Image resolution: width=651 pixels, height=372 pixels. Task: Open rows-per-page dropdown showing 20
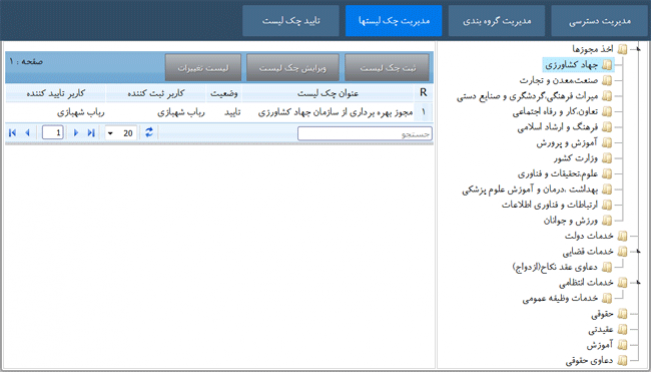tap(120, 133)
